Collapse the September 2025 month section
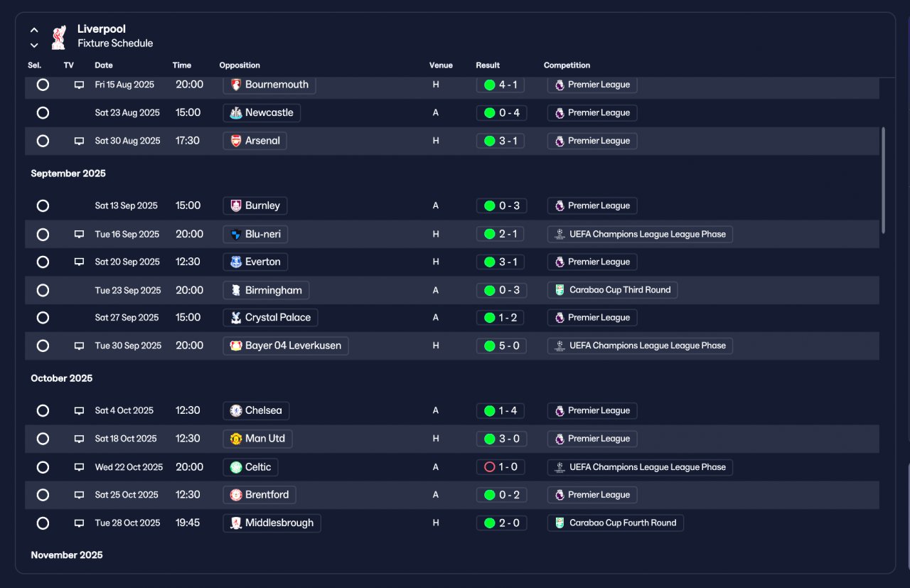Image resolution: width=910 pixels, height=588 pixels. (x=68, y=173)
